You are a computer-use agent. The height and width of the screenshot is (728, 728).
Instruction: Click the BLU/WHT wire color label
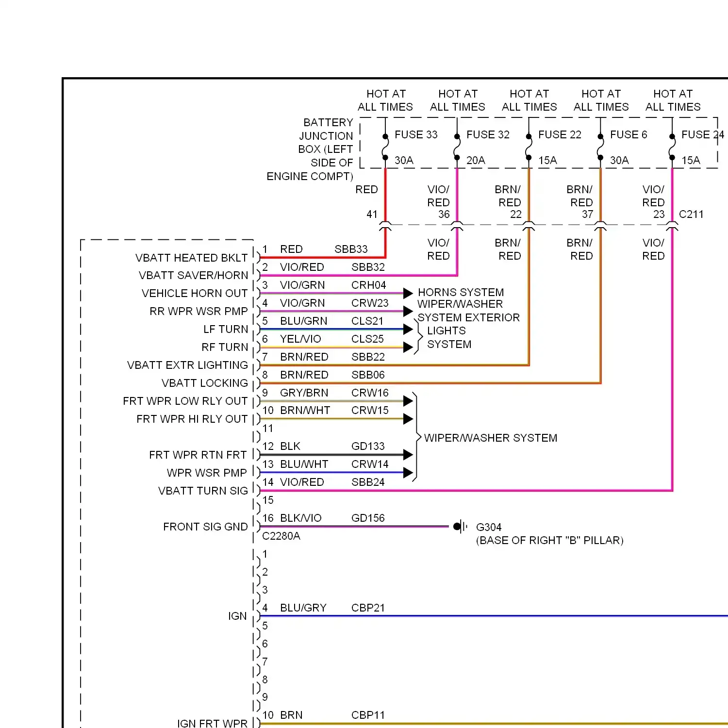[304, 464]
